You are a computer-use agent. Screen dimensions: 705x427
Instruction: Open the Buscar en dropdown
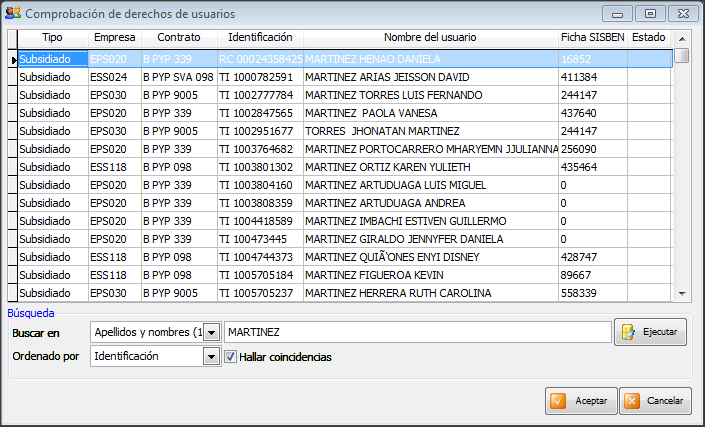click(211, 333)
